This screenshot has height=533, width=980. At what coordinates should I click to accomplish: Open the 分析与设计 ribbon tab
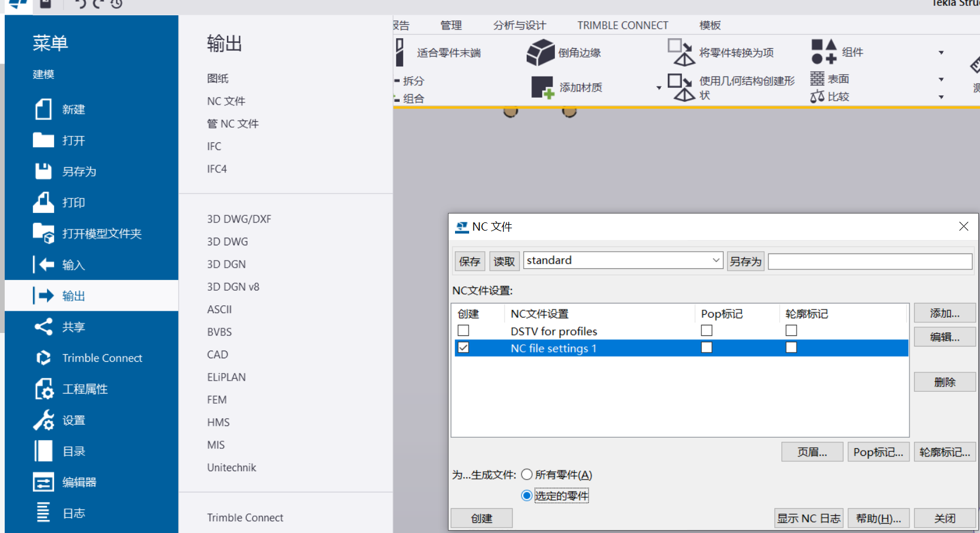[x=520, y=25]
